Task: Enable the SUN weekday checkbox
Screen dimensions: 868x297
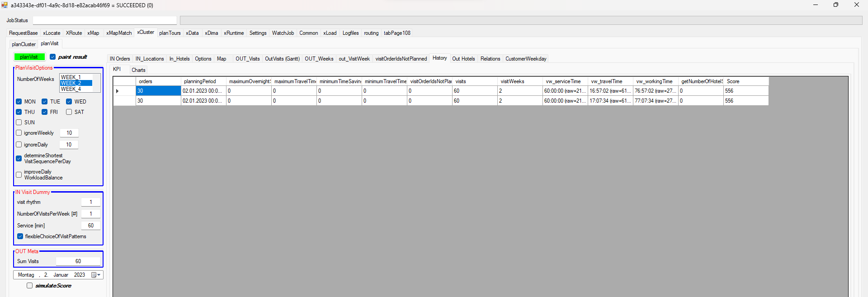Action: (x=19, y=123)
